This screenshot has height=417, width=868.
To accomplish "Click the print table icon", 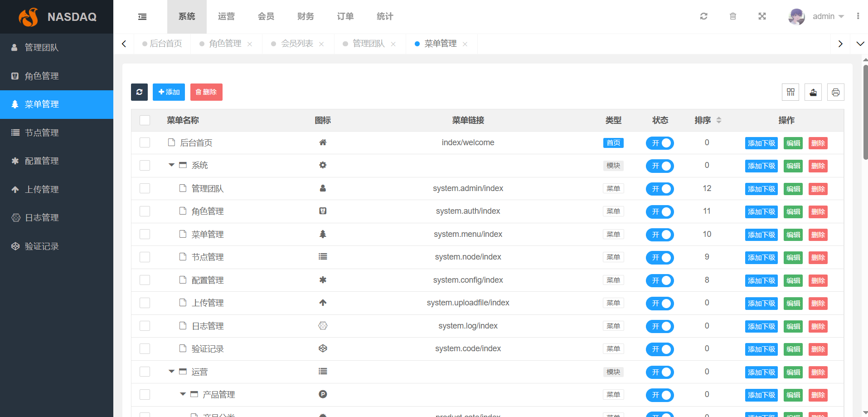I will click(x=835, y=92).
